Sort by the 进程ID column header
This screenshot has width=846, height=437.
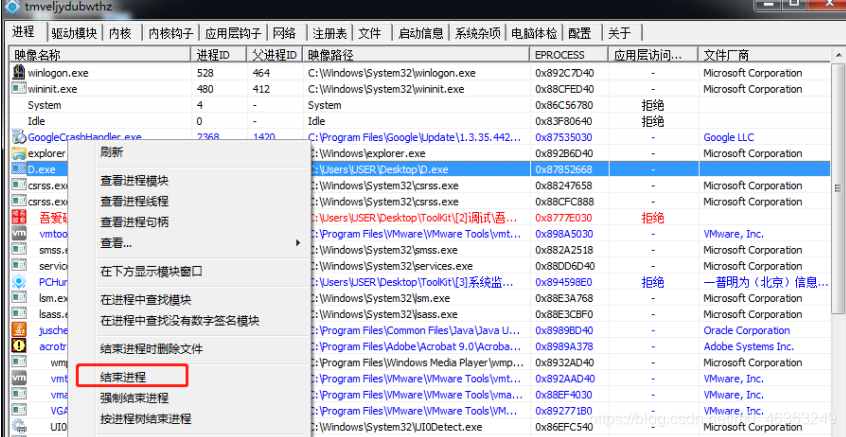click(x=219, y=54)
